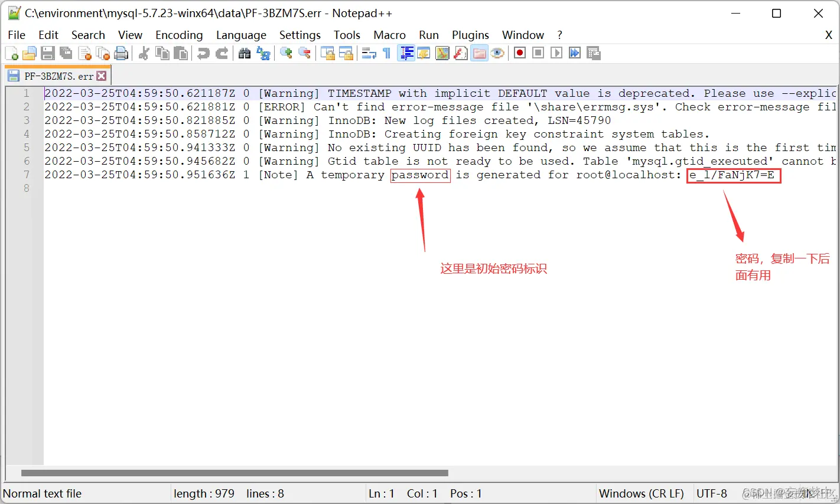Open Find with the binoculars icon
840x504 pixels.
pyautogui.click(x=245, y=54)
